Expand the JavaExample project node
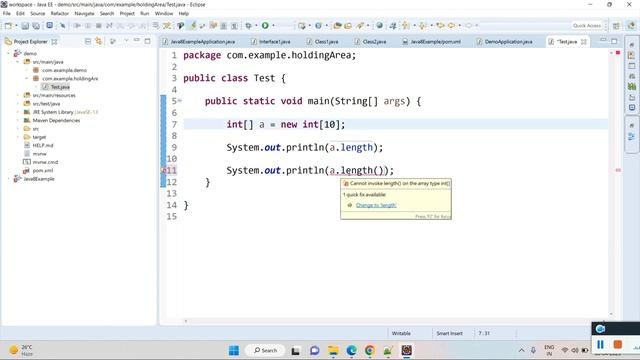This screenshot has height=360, width=640. (8, 179)
